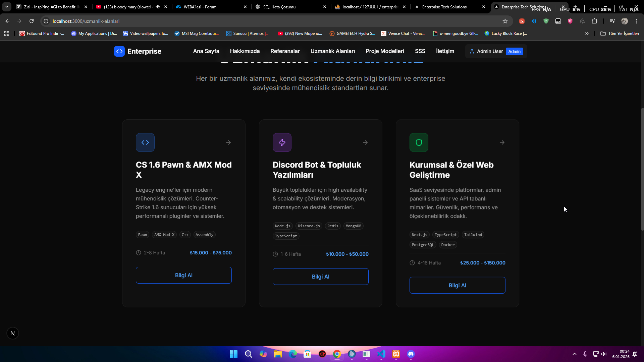This screenshot has height=362, width=644.
Task: Open İletişim page from the navbar
Action: [445, 51]
